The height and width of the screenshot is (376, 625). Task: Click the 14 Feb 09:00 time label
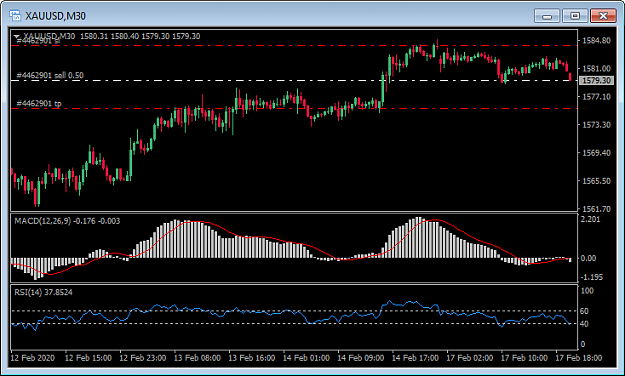[x=361, y=358]
